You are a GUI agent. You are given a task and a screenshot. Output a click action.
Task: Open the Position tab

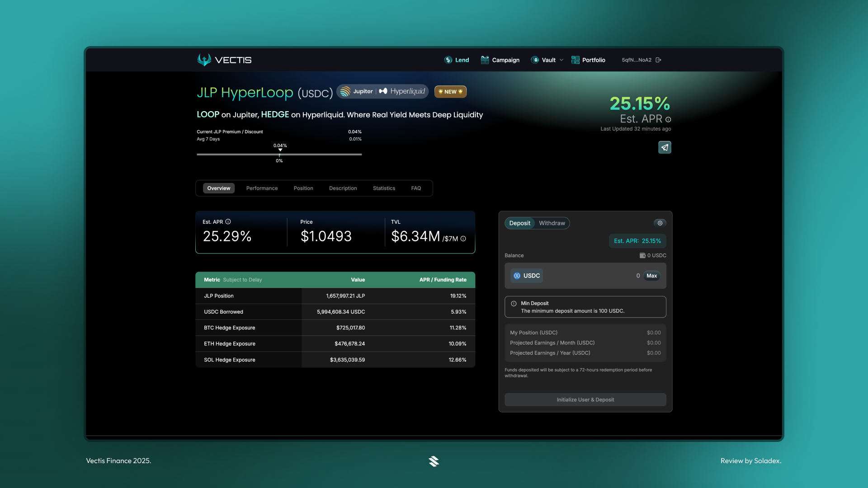pyautogui.click(x=303, y=188)
